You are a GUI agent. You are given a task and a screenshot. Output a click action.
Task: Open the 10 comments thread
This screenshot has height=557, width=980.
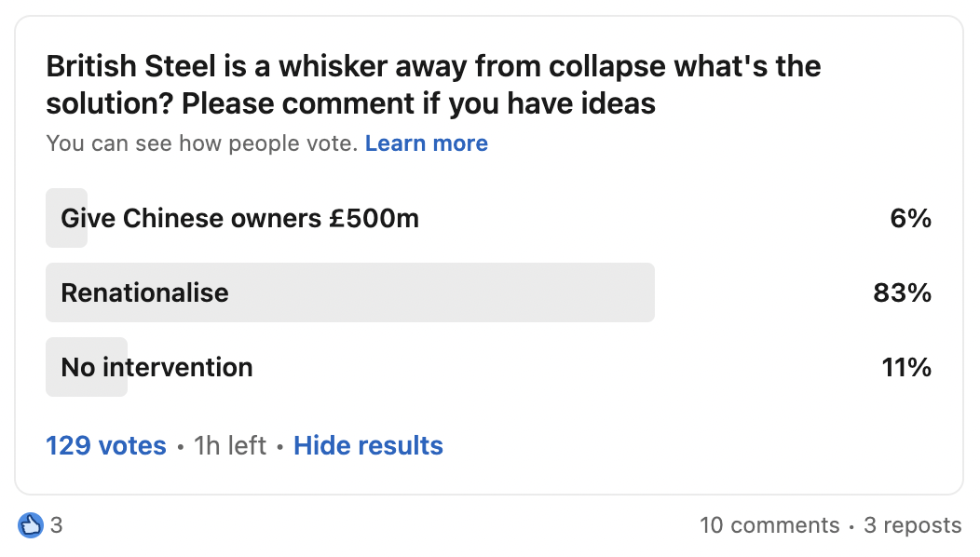[769, 525]
